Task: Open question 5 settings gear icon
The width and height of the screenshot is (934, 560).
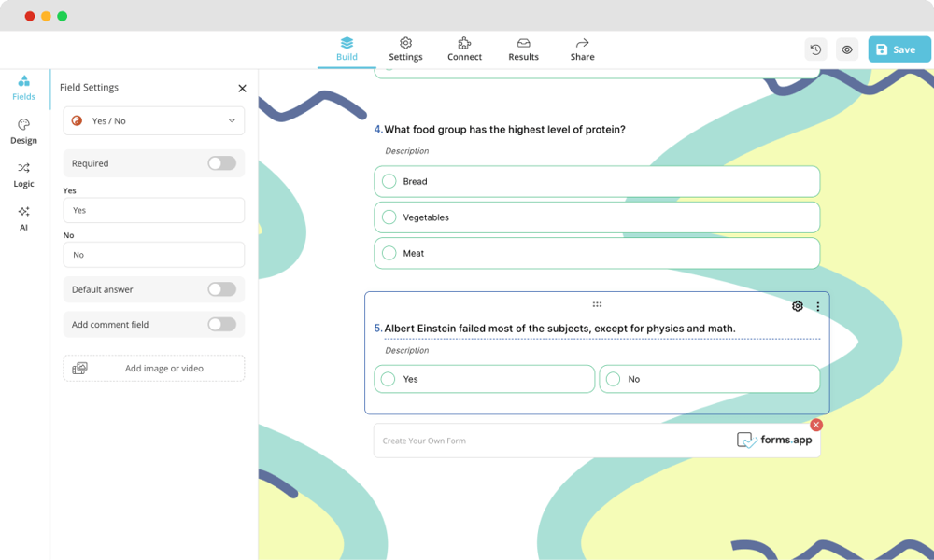Action: pos(798,306)
